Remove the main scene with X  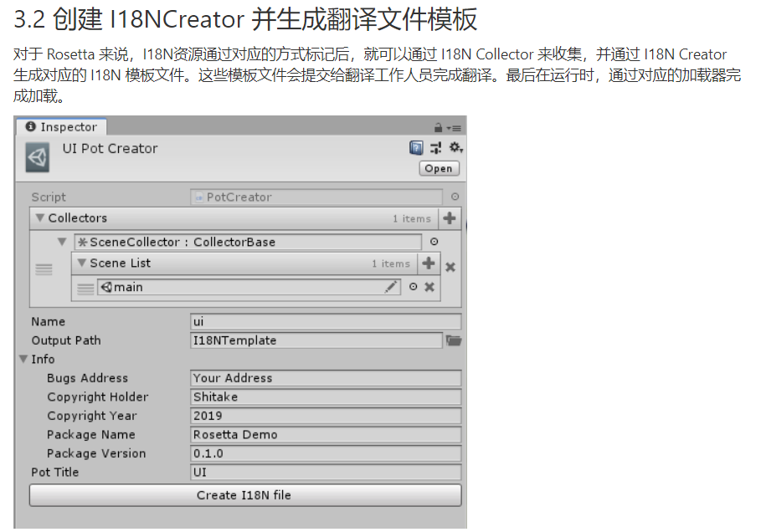(x=429, y=287)
